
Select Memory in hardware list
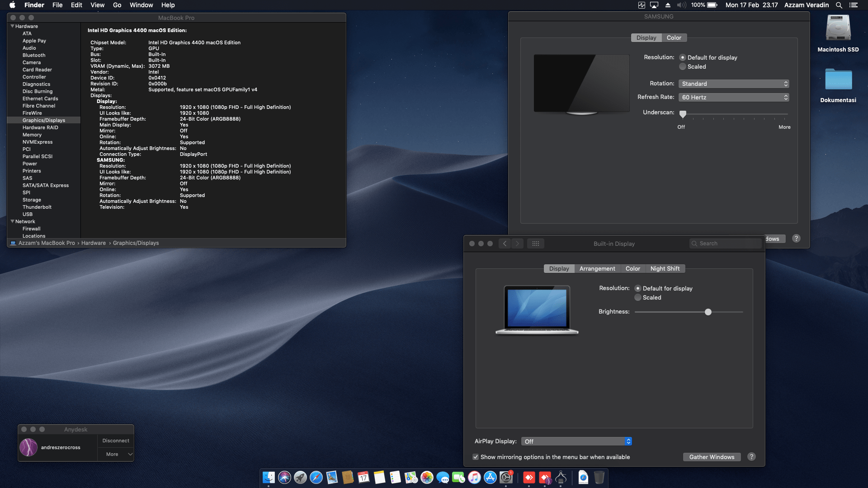click(x=32, y=135)
